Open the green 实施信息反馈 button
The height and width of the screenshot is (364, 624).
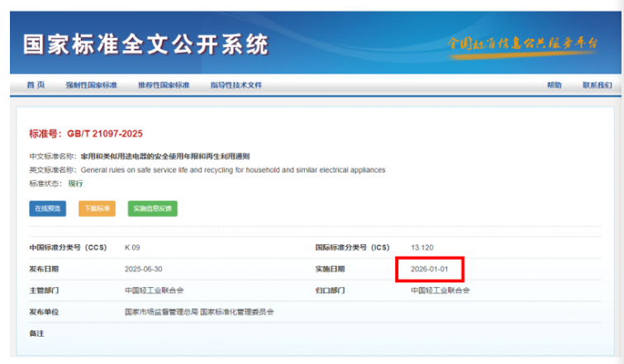152,209
